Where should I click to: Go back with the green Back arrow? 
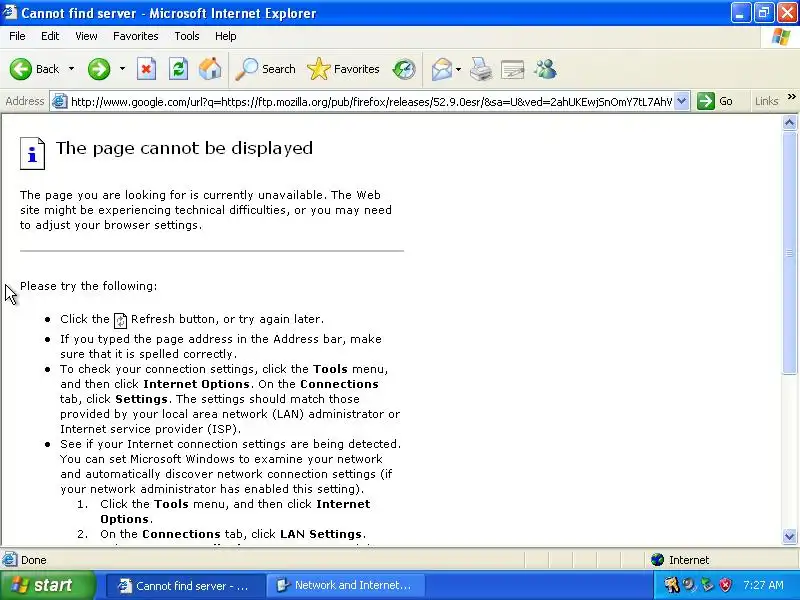(x=20, y=69)
